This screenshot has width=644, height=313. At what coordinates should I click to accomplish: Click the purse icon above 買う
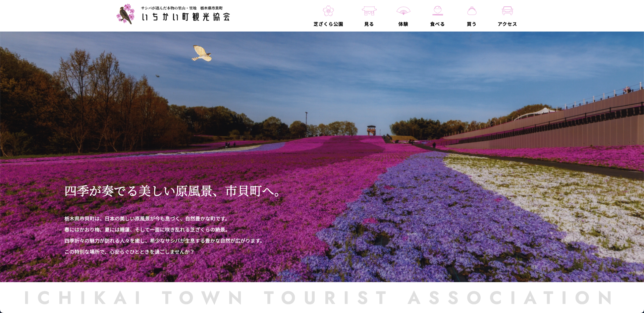472,11
